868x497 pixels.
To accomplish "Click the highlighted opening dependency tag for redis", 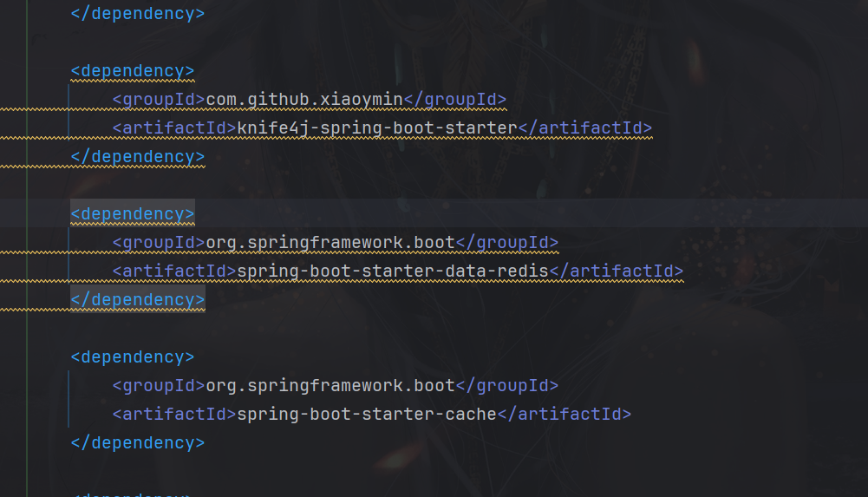I will pos(133,214).
